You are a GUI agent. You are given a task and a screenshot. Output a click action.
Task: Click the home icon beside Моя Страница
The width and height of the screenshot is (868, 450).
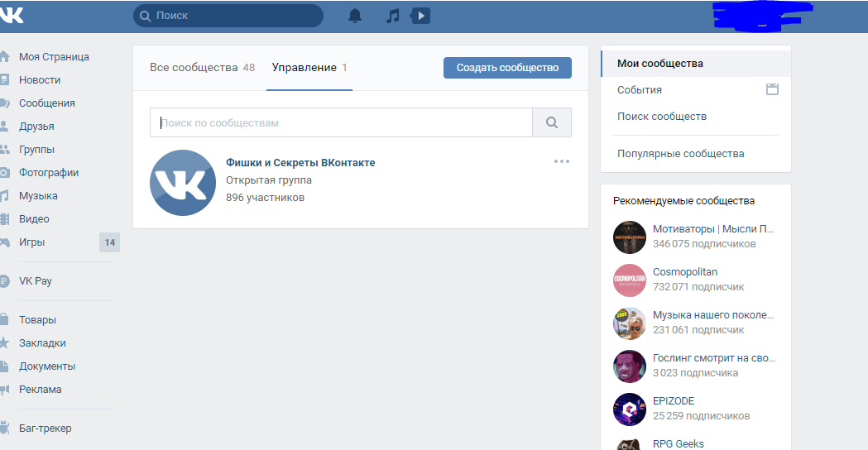click(4, 56)
